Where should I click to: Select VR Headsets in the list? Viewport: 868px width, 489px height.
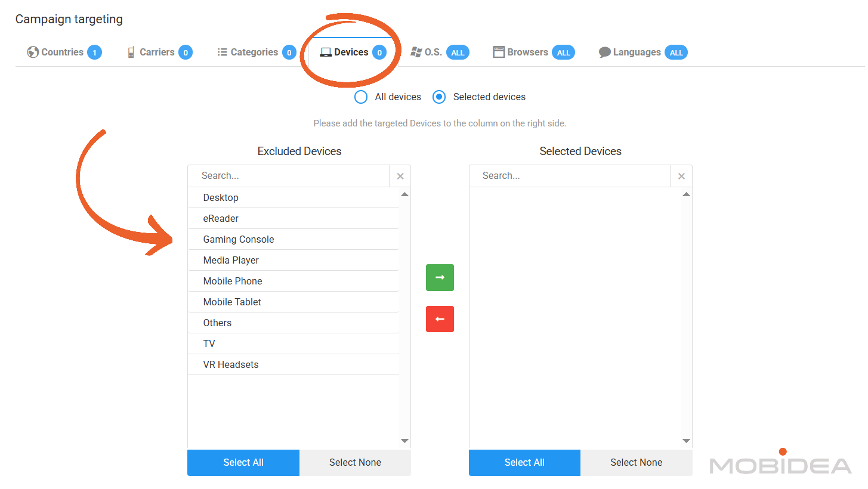(293, 364)
